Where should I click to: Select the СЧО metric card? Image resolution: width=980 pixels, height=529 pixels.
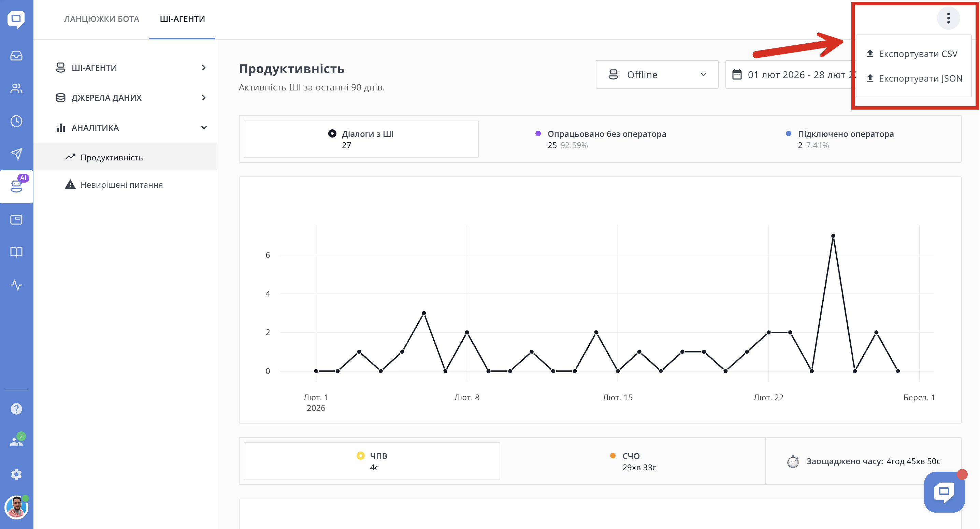[x=632, y=461]
